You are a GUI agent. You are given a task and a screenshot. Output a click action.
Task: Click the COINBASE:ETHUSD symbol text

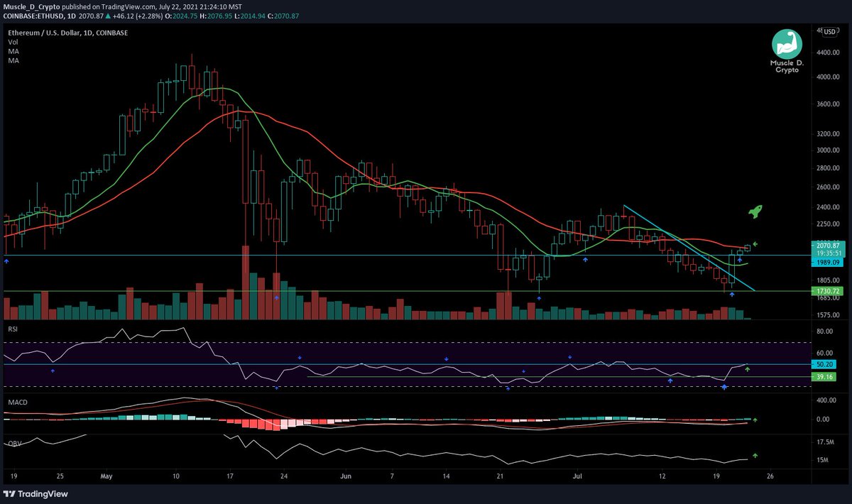[x=35, y=16]
